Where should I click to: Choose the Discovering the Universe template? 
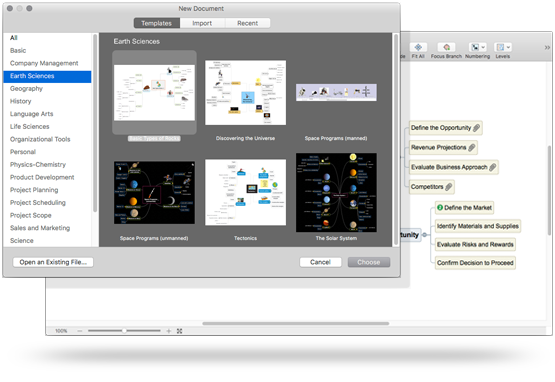pos(245,92)
